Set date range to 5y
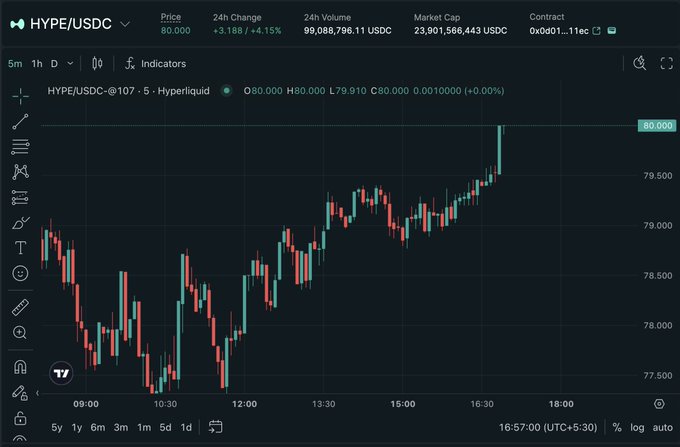The height and width of the screenshot is (447, 680). (x=57, y=427)
